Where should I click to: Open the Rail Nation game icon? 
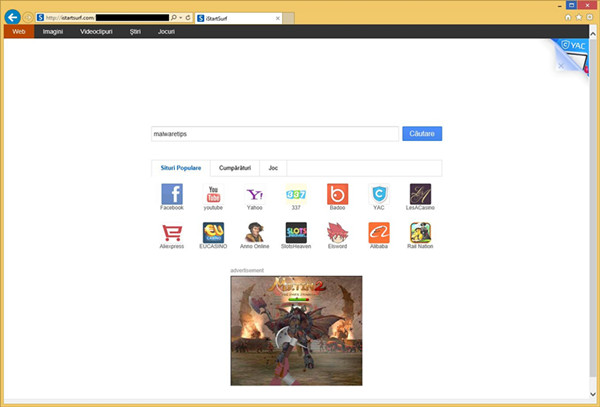pos(420,233)
